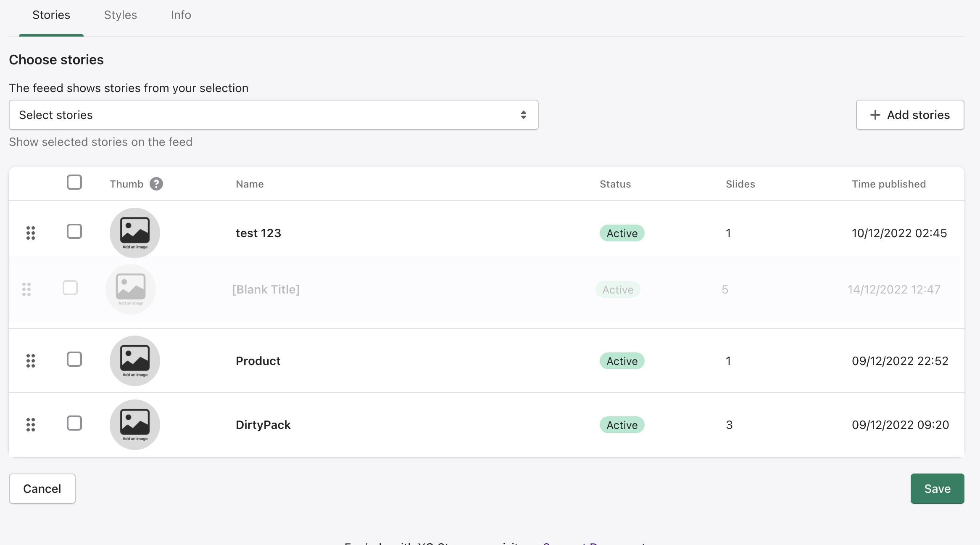Grab the drag handle for DirtyPack row
The width and height of the screenshot is (980, 545).
pos(31,425)
